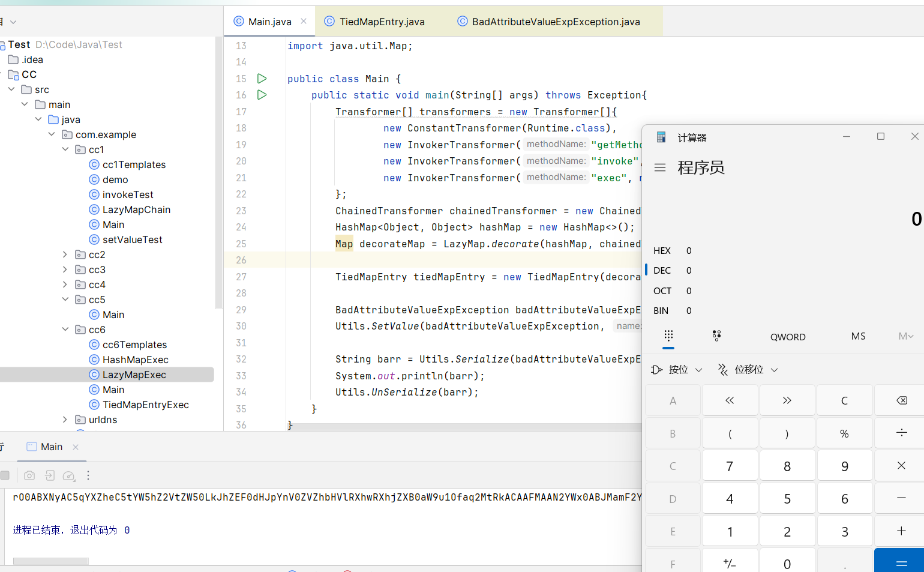Open setValueTest class in tree
This screenshot has height=572, width=924.
132,239
